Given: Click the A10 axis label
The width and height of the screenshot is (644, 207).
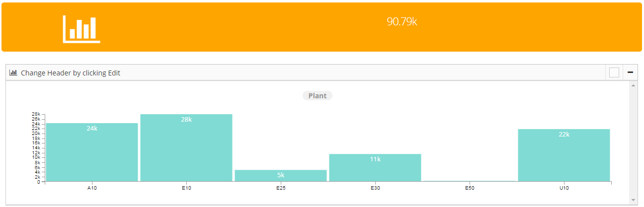Looking at the screenshot, I should tap(92, 189).
